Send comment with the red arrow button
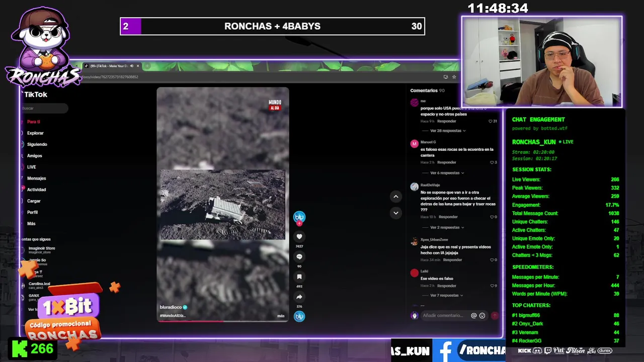Viewport: 644px width, 362px height. coord(495,316)
